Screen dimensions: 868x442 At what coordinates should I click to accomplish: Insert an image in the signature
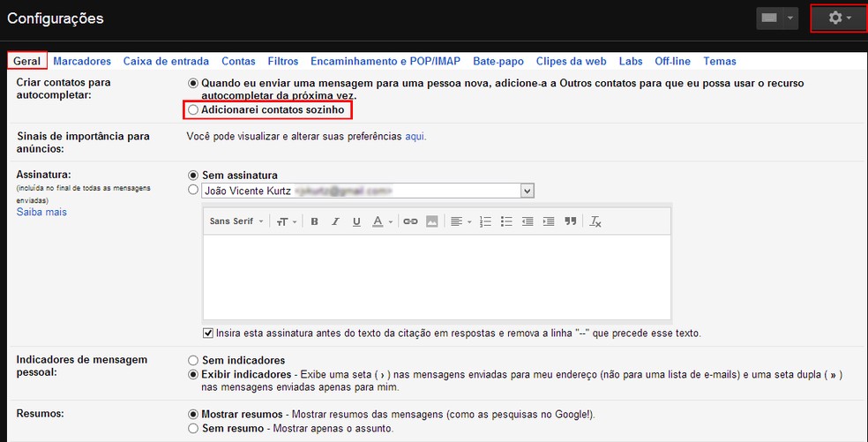[x=431, y=221]
